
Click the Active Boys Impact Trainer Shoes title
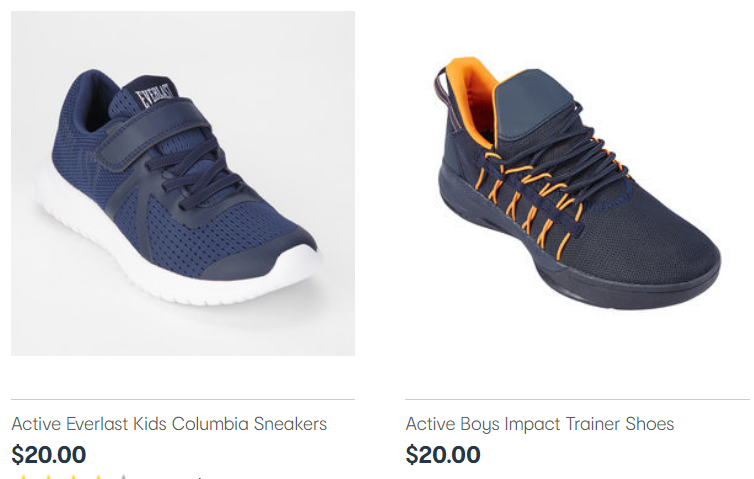tap(540, 424)
